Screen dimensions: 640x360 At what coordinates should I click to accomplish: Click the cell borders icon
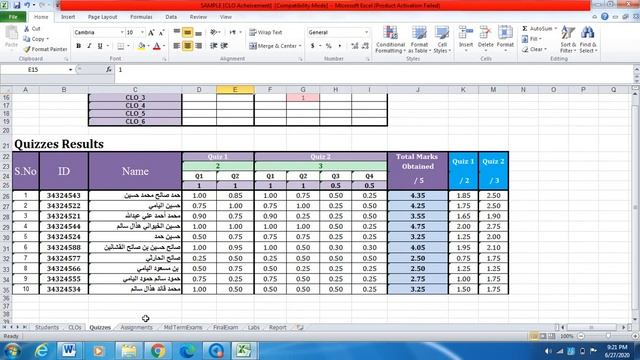click(x=121, y=46)
